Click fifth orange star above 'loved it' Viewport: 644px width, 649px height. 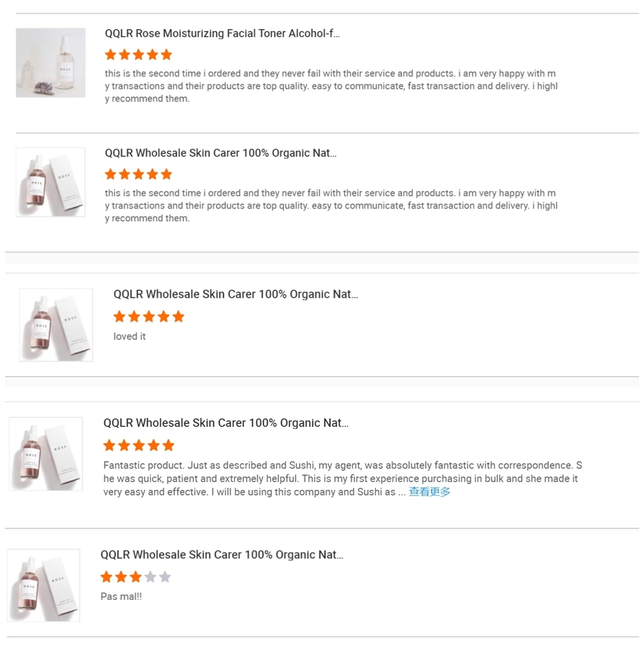pyautogui.click(x=178, y=317)
